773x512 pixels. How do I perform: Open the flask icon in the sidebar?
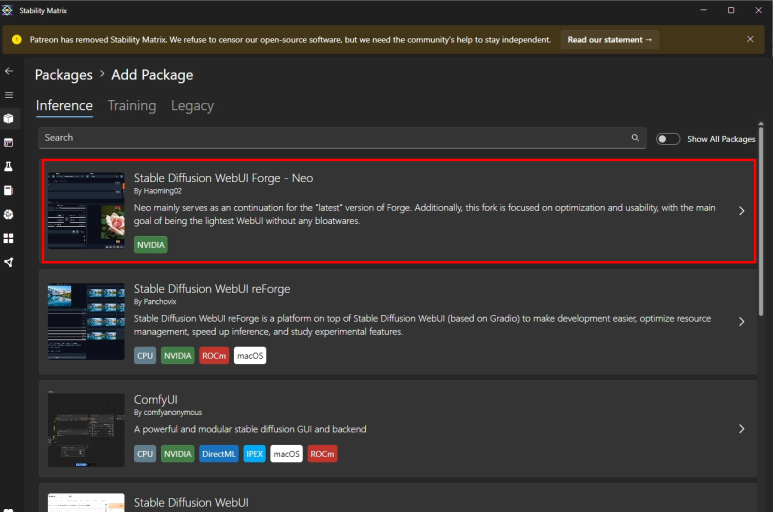point(9,167)
